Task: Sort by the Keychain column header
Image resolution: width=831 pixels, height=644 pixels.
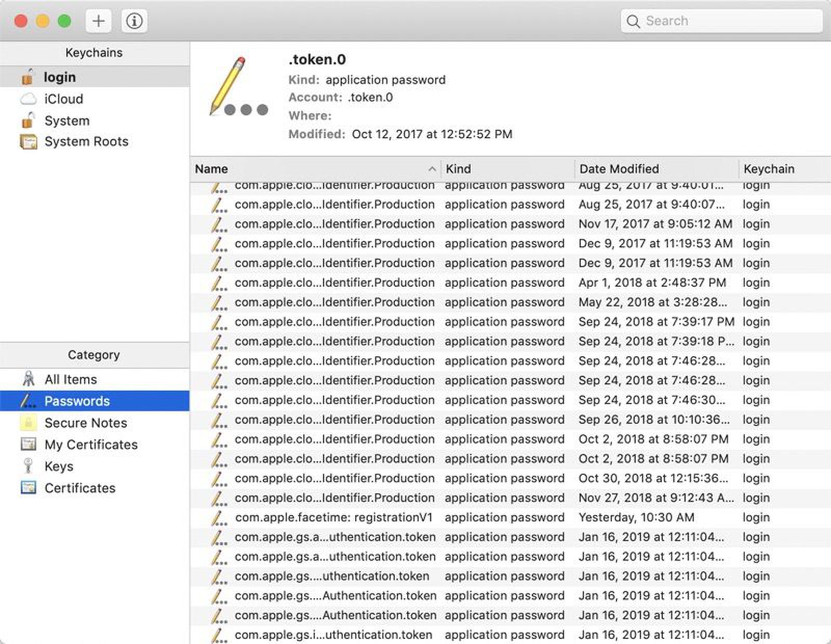Action: [x=769, y=169]
